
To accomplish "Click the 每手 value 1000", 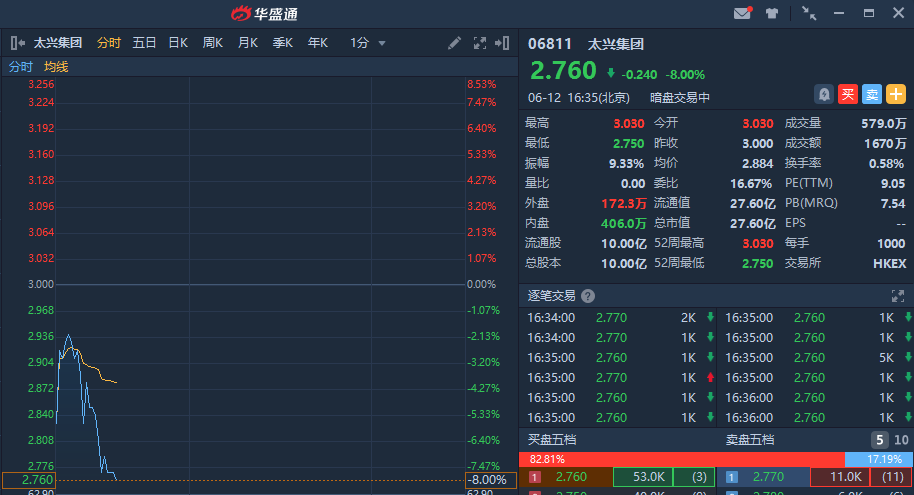I will (x=891, y=243).
